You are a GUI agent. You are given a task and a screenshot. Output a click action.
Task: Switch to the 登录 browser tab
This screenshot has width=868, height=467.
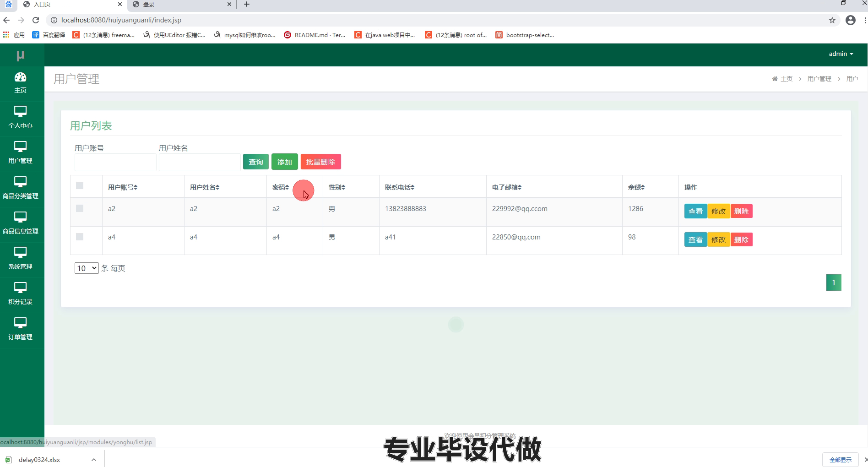pos(181,4)
